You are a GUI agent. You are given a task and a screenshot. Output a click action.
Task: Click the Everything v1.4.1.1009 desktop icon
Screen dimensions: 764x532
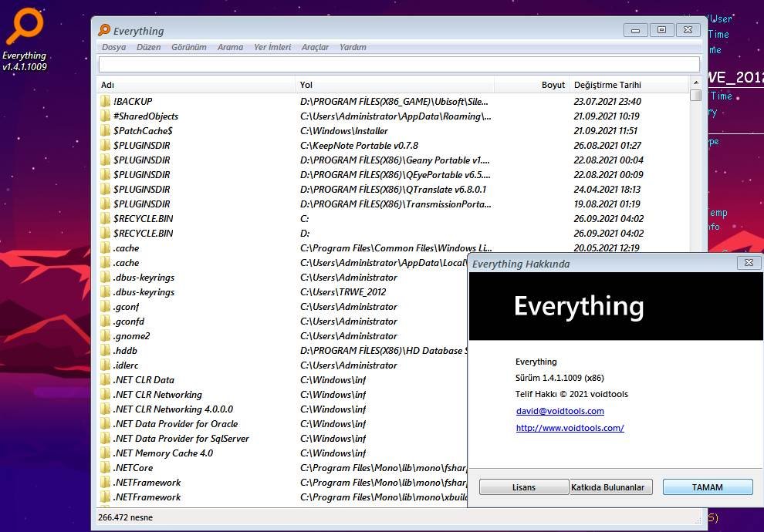(25, 40)
